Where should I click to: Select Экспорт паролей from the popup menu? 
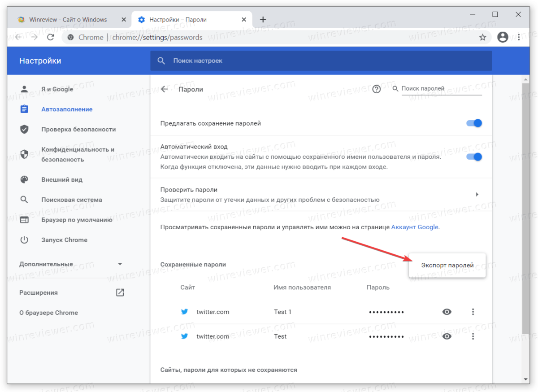(447, 265)
